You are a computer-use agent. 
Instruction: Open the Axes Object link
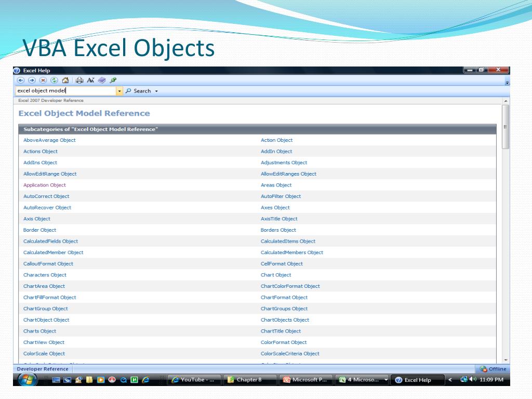click(x=275, y=207)
